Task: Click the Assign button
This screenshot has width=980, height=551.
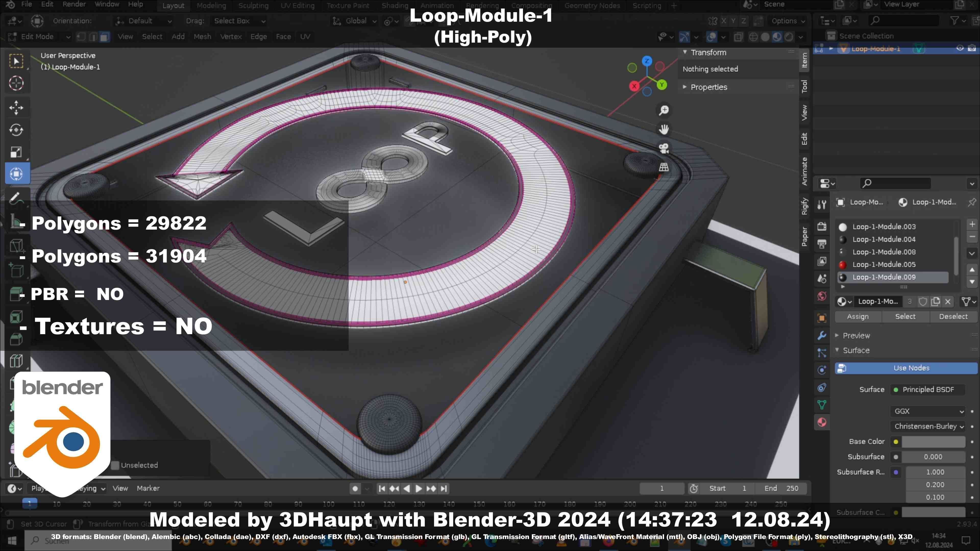Action: pos(857,316)
